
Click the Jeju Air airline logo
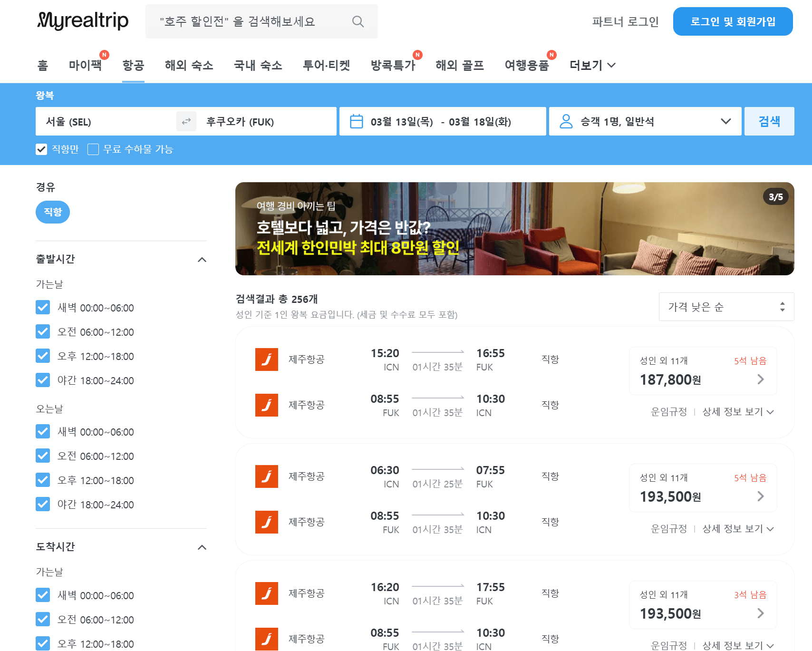(267, 360)
